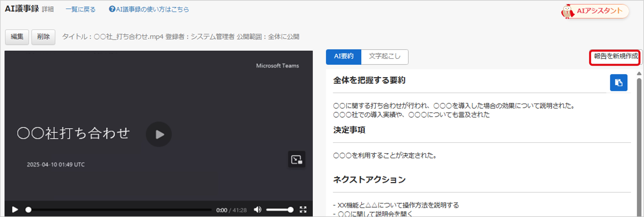Click the question mark help icon
The image size is (644, 217).
click(112, 9)
